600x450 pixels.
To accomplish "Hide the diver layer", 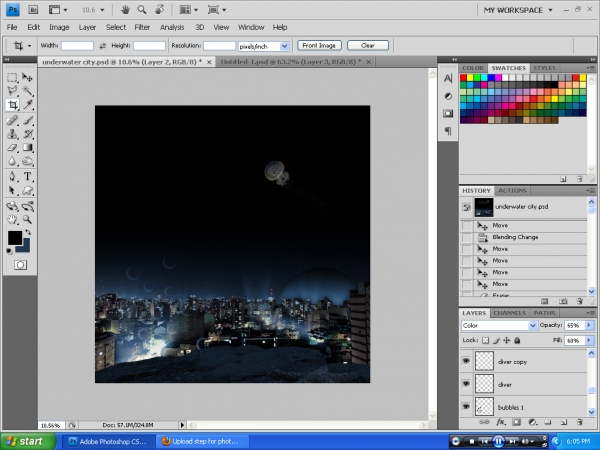I will pos(466,384).
